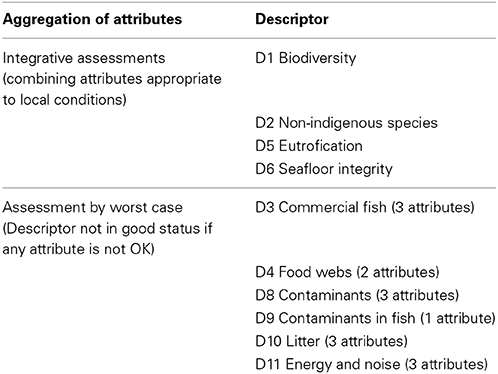Select 'D8 Contaminants (3 attributes)' row

(357, 295)
